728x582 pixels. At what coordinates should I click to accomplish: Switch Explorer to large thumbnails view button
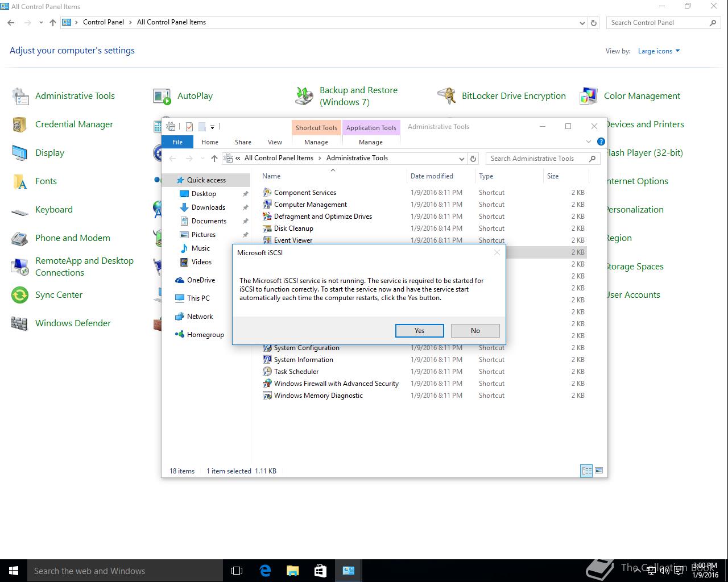pyautogui.click(x=598, y=471)
